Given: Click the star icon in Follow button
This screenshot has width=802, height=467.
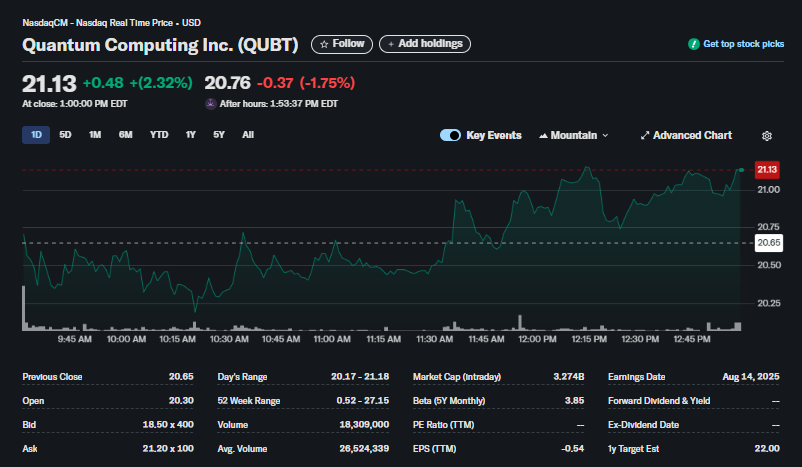Looking at the screenshot, I should pyautogui.click(x=324, y=45).
